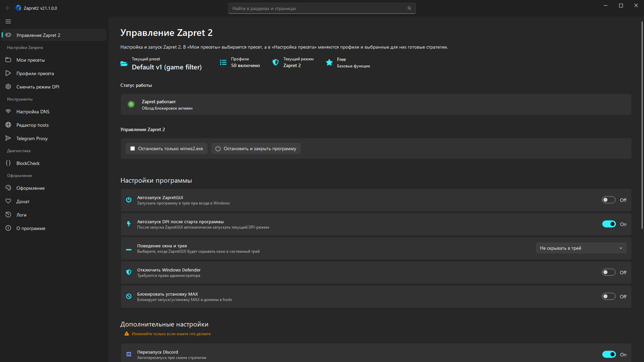Enable Автозапуск ZapretGUI toggle

609,200
